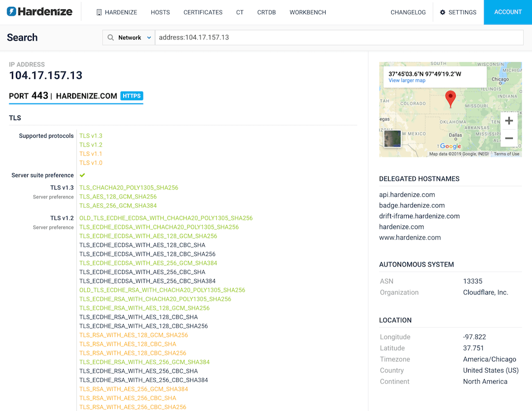The width and height of the screenshot is (532, 411).
Task: Click the America/Chicago timezone value
Action: click(x=489, y=359)
